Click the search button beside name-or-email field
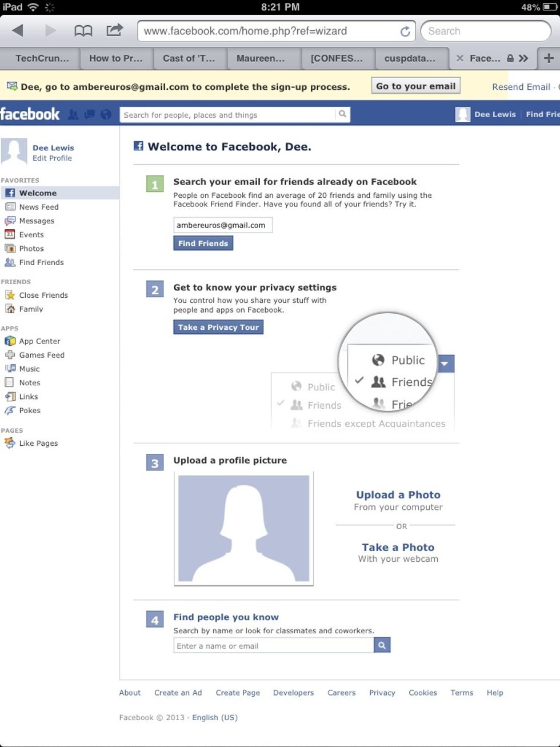Image resolution: width=560 pixels, height=747 pixels. click(x=382, y=645)
